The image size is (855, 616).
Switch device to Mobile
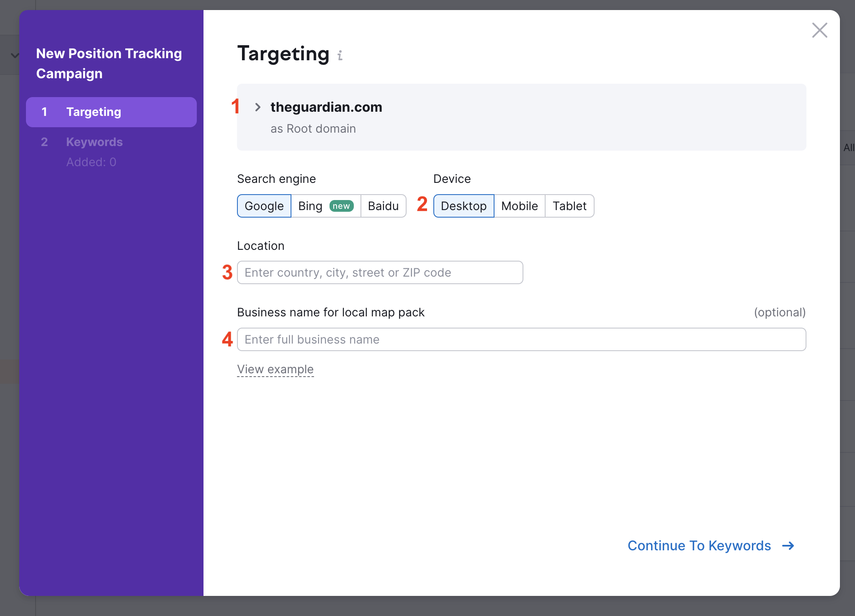[519, 206]
